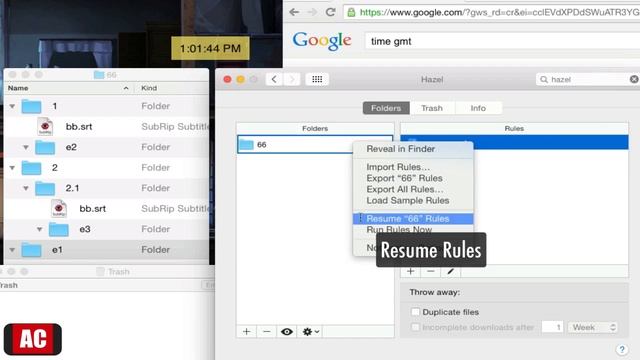640x360 pixels.
Task: Choose Reveal in Finder
Action: pos(400,149)
